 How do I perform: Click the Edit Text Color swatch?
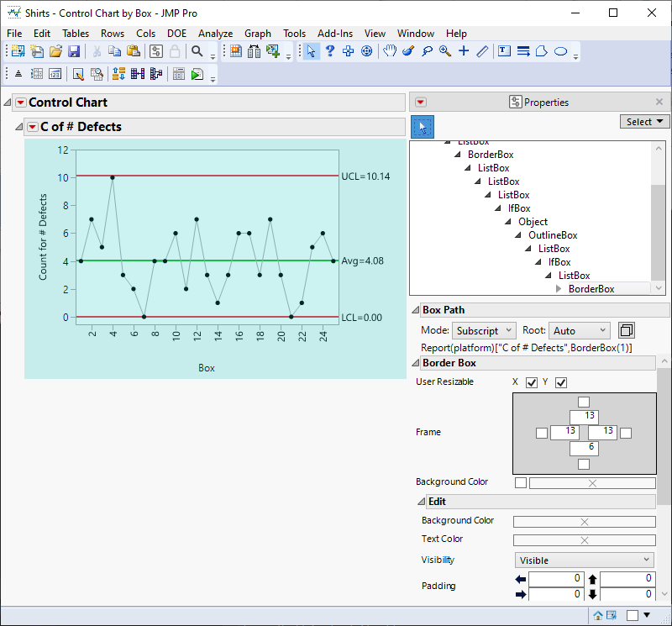[x=585, y=540]
